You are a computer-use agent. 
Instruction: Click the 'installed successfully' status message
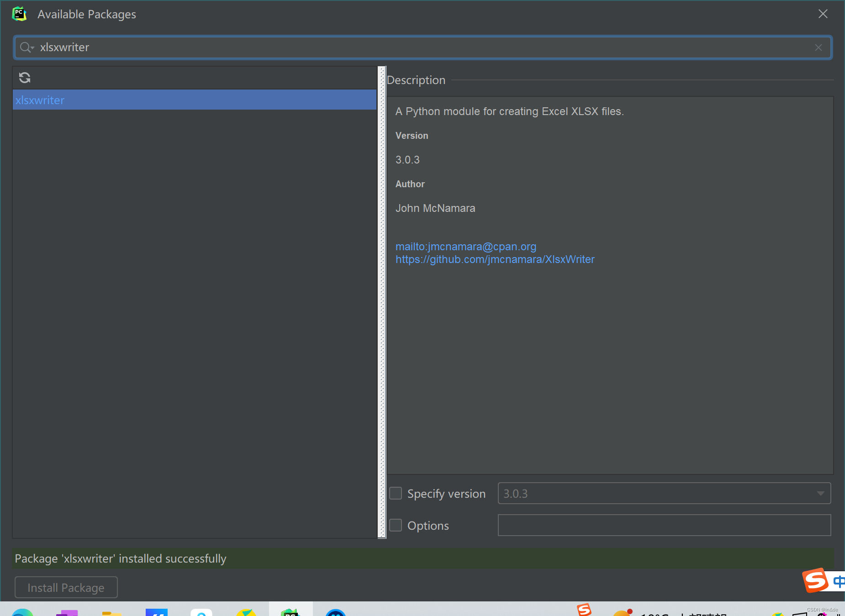pyautogui.click(x=121, y=558)
